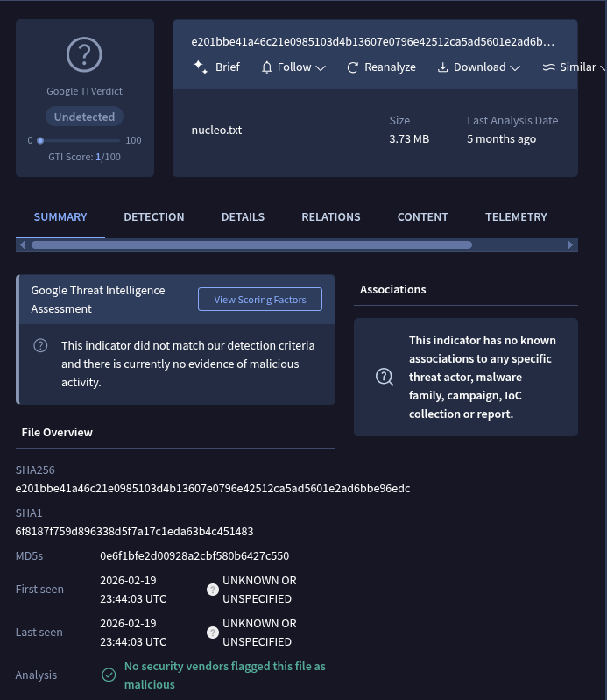
Task: Switch to the RELATIONS tab
Action: pyautogui.click(x=331, y=217)
